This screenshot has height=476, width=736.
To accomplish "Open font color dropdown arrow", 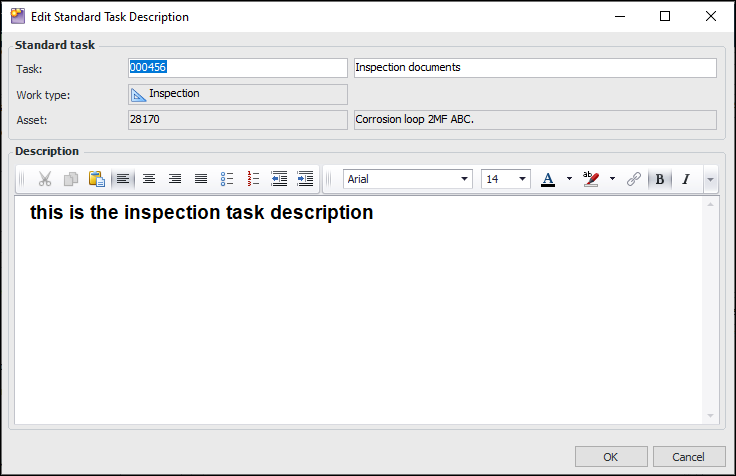I will pyautogui.click(x=569, y=179).
